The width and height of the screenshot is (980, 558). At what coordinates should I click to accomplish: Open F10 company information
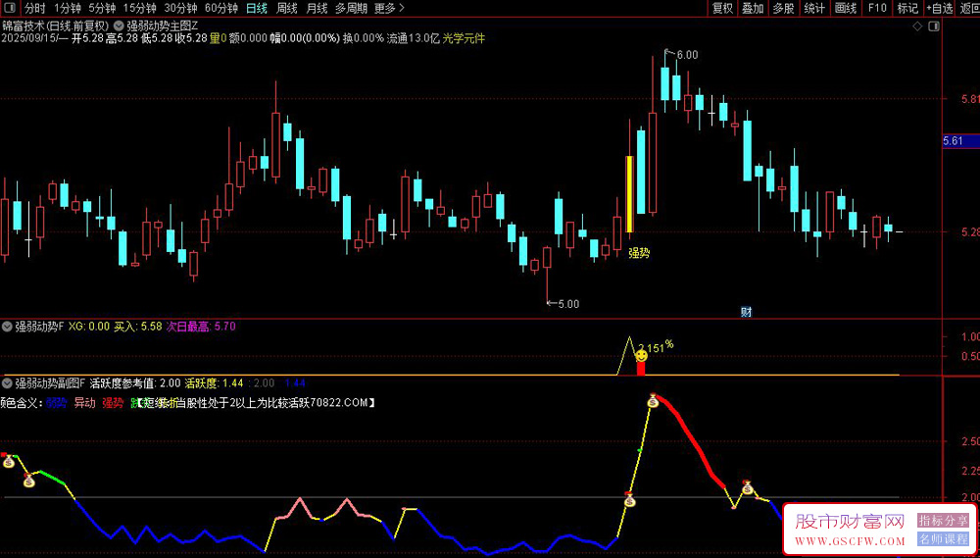click(x=876, y=8)
